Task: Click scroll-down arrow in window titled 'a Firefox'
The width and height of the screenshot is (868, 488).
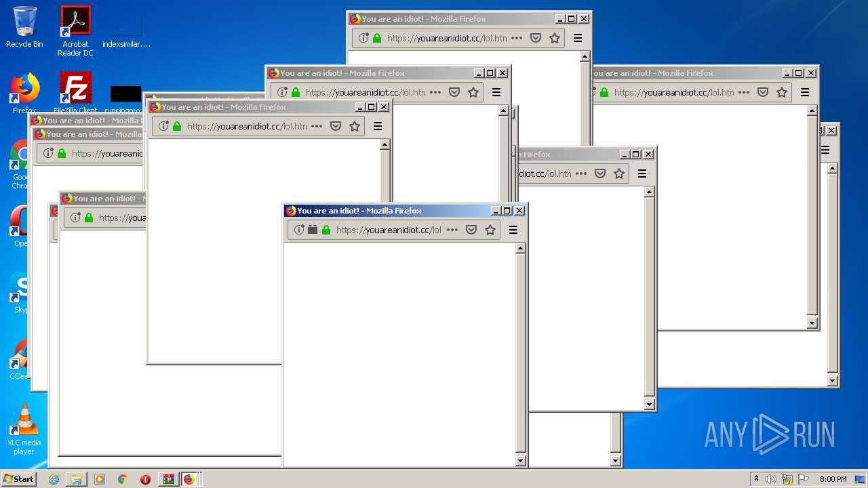Action: pyautogui.click(x=649, y=405)
